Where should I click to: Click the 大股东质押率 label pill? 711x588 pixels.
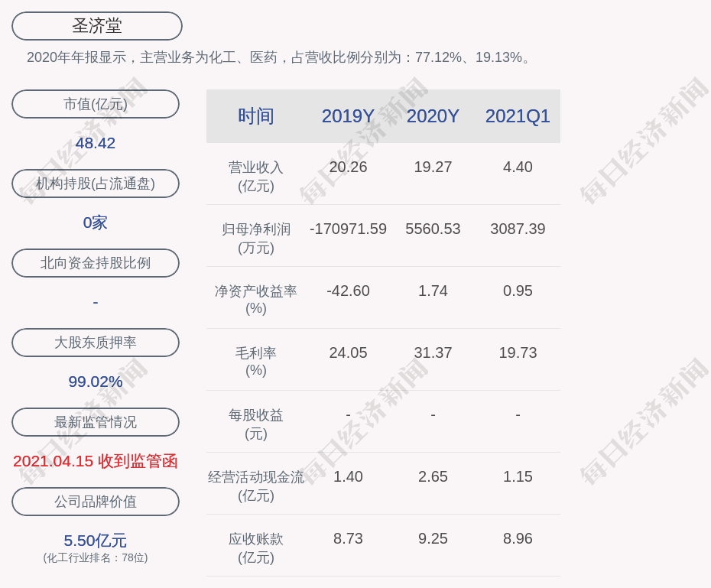(x=96, y=343)
